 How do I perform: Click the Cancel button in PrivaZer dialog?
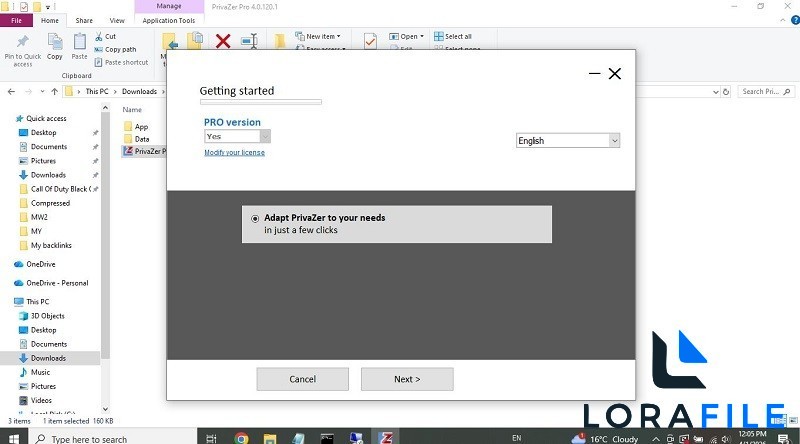pyautogui.click(x=303, y=379)
